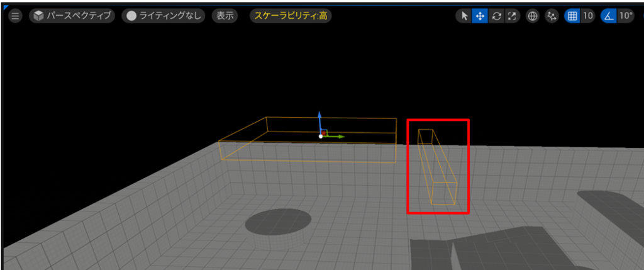The height and width of the screenshot is (270, 644).
Task: Click the white gizmo center sphere
Action: click(x=321, y=137)
